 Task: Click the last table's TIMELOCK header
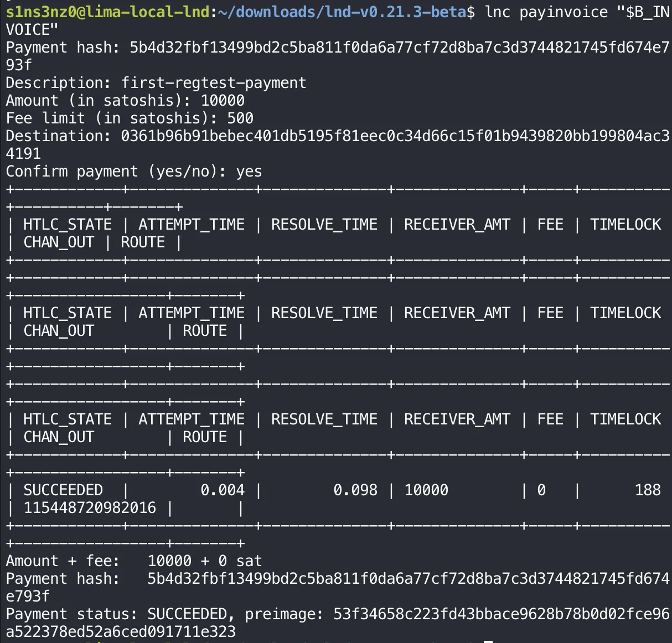626,419
